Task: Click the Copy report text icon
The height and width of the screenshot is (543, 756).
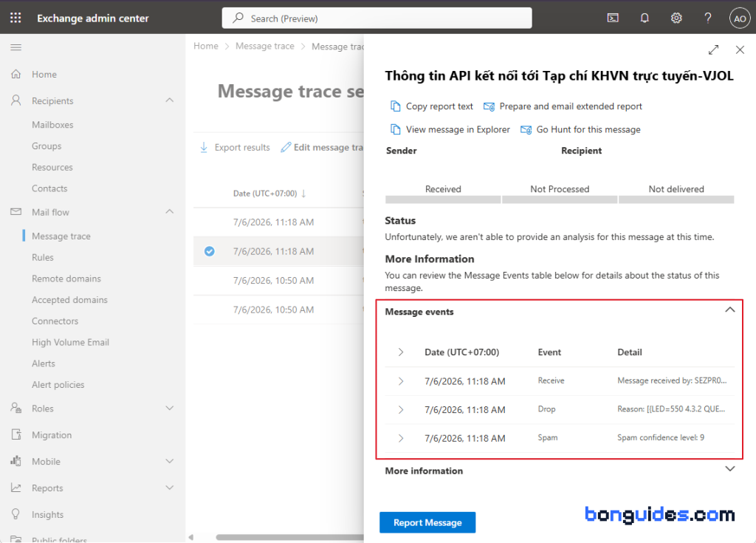Action: tap(396, 106)
